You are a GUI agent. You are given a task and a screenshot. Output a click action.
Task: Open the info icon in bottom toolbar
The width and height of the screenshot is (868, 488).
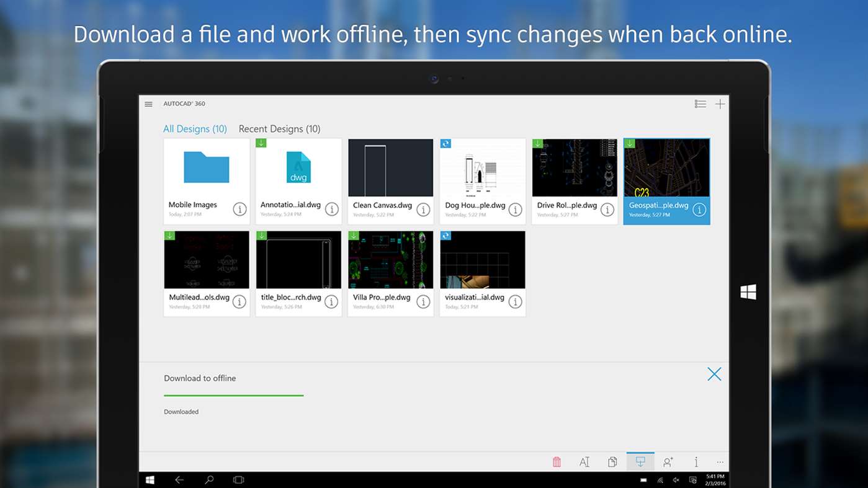[696, 462]
